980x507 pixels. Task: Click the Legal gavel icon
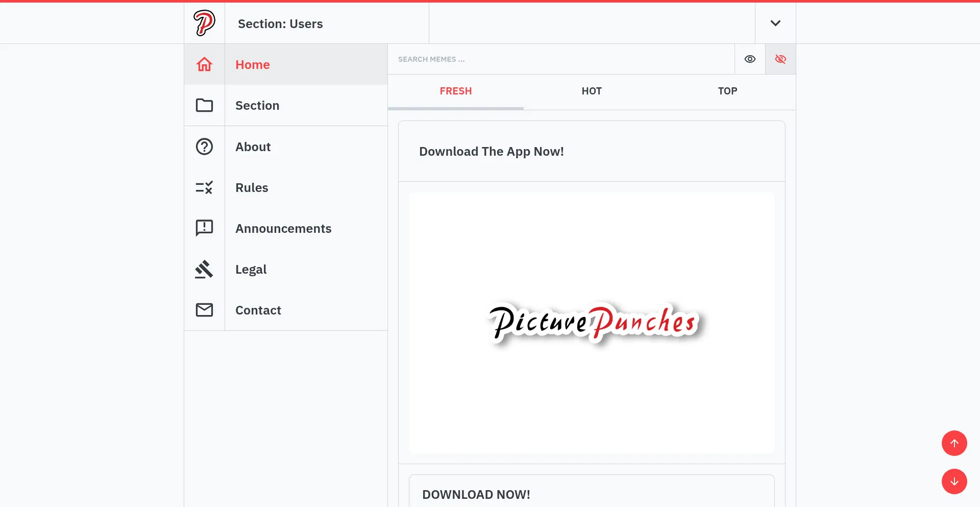pos(204,269)
